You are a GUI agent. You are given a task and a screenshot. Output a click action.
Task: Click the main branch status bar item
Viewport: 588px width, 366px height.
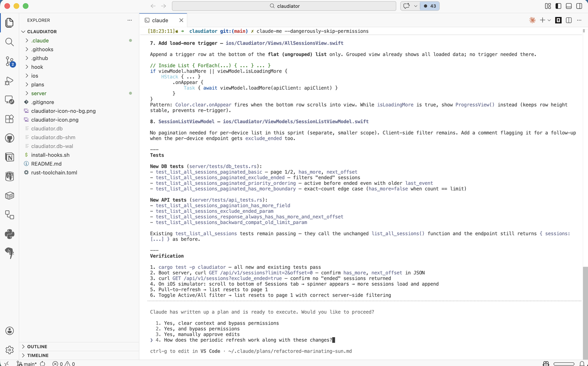click(x=26, y=364)
